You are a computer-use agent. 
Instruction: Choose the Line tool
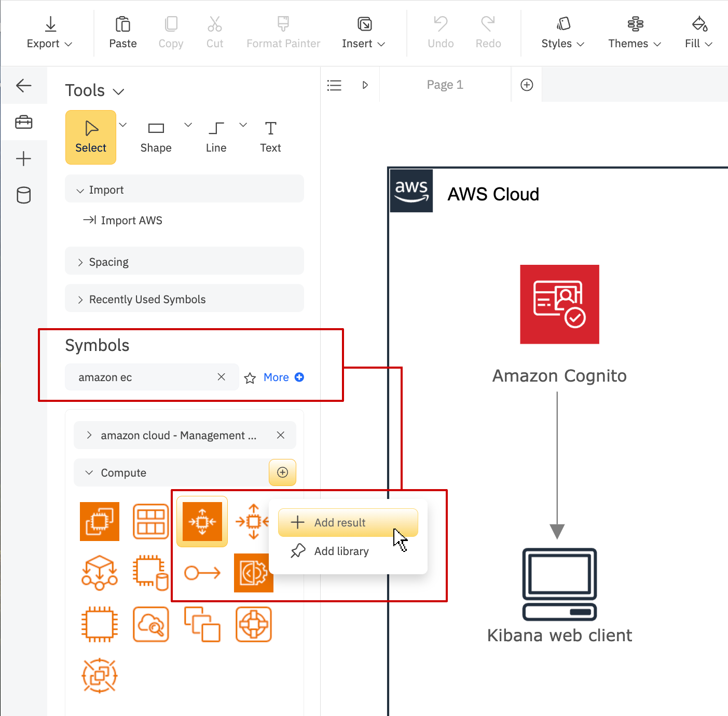pos(216,137)
